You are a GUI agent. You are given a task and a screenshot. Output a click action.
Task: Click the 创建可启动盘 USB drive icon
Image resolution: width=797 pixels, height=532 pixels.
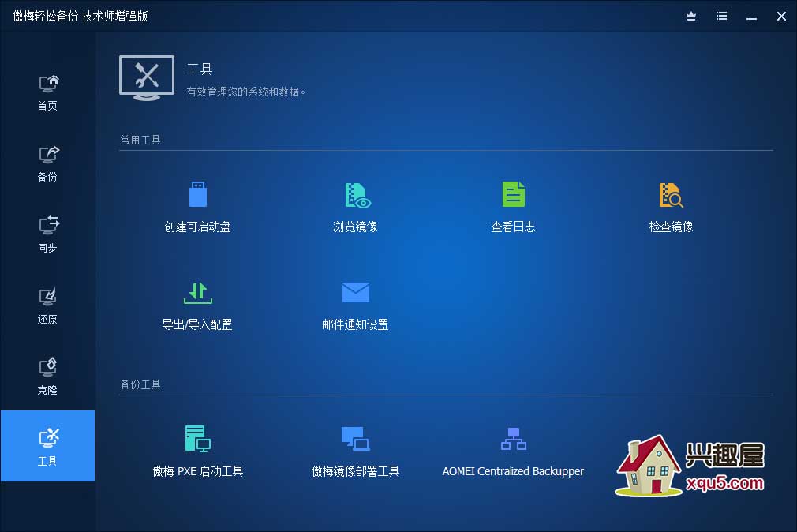(198, 194)
